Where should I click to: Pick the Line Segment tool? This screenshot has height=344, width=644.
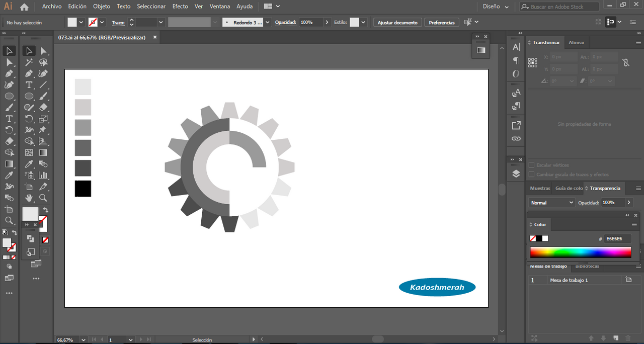point(43,84)
